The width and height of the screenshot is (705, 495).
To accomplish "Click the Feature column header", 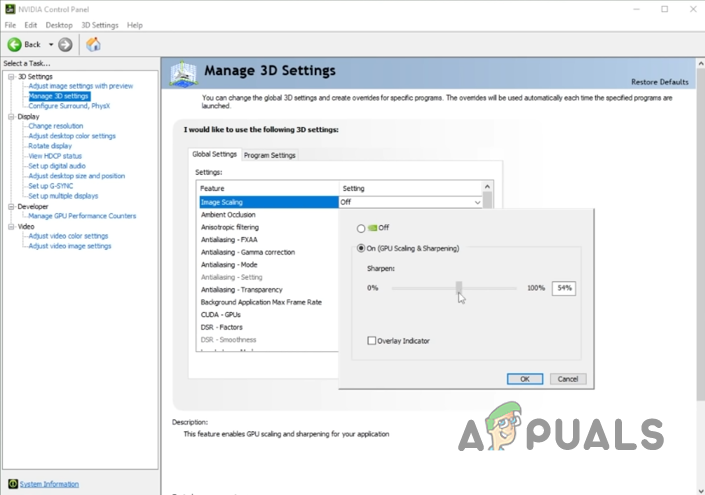I will (x=268, y=188).
